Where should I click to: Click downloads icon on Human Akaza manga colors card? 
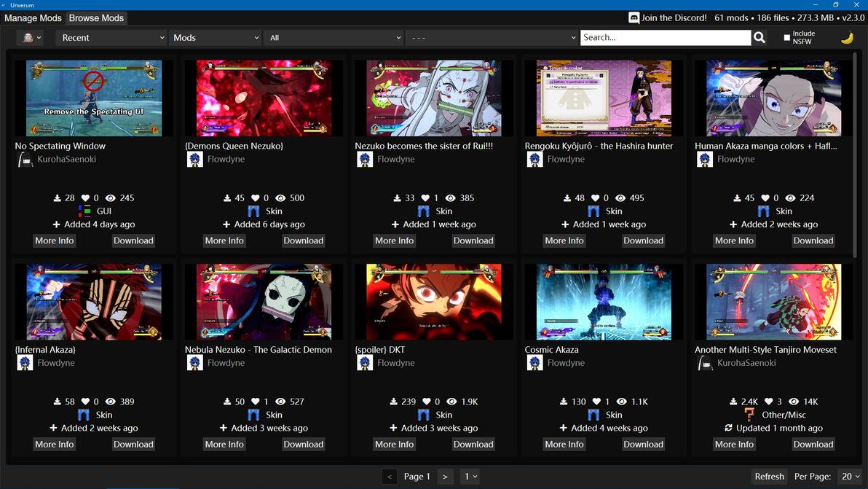737,197
